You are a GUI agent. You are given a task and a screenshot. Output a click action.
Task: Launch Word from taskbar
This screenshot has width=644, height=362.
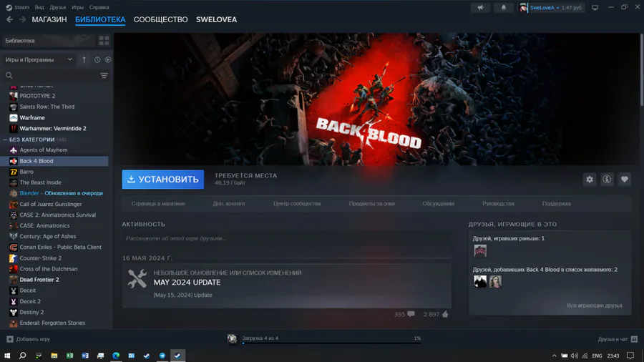click(x=85, y=356)
